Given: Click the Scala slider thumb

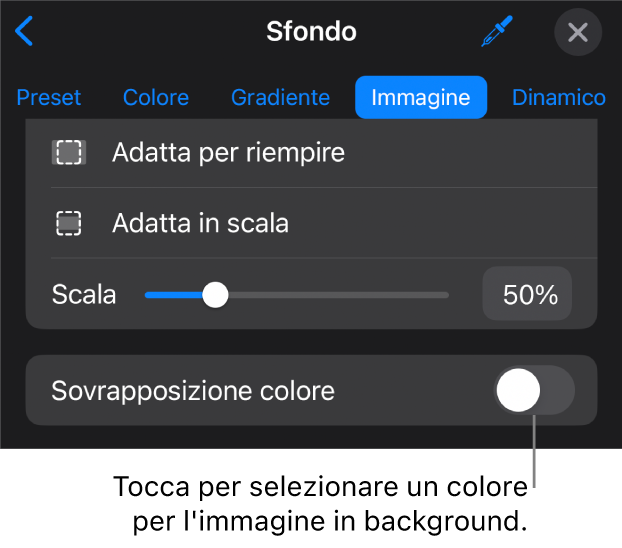Looking at the screenshot, I should tap(215, 295).
